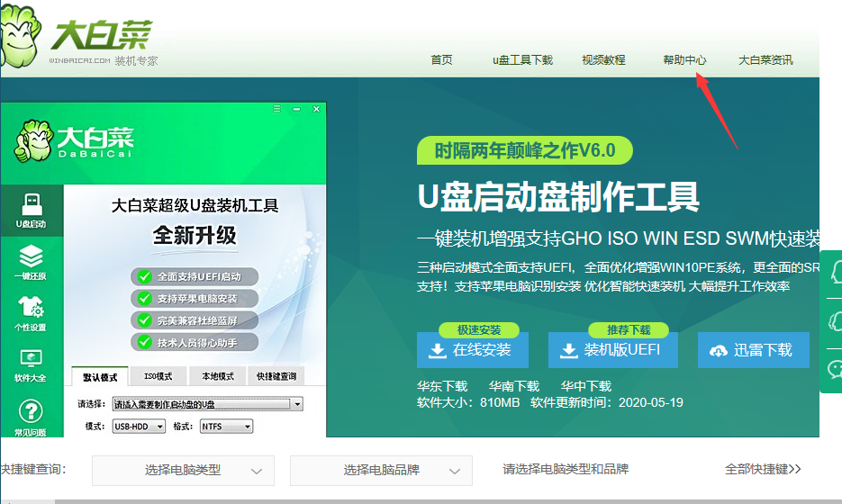Click the hamburger menu icon in tool window
842x504 pixels.
click(276, 108)
